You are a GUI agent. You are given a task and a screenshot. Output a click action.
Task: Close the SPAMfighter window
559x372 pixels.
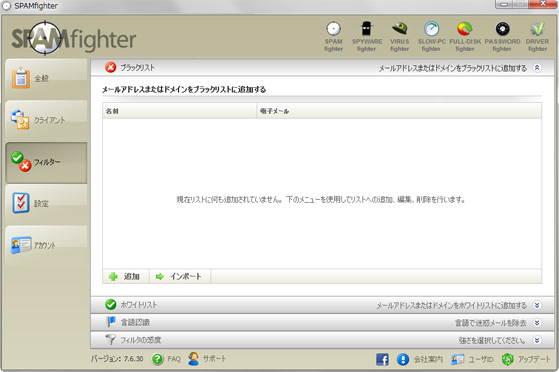542,4
